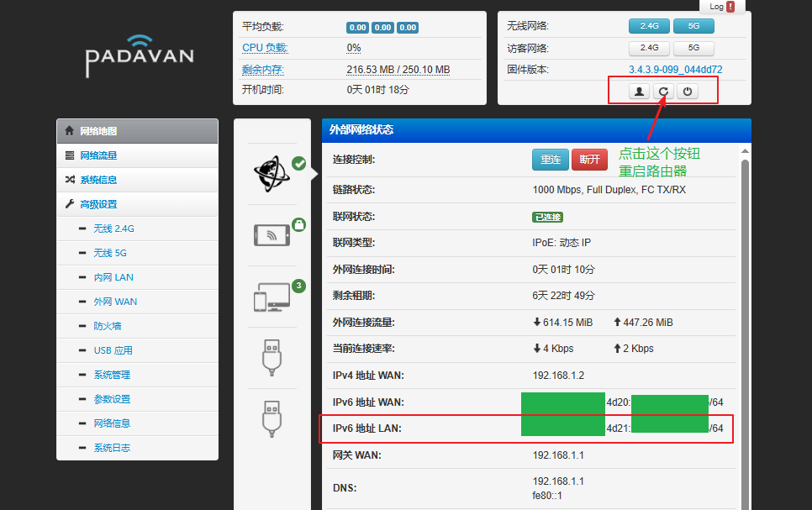The width and height of the screenshot is (812, 510).
Task: Click the CPU load value 0%
Action: (354, 48)
